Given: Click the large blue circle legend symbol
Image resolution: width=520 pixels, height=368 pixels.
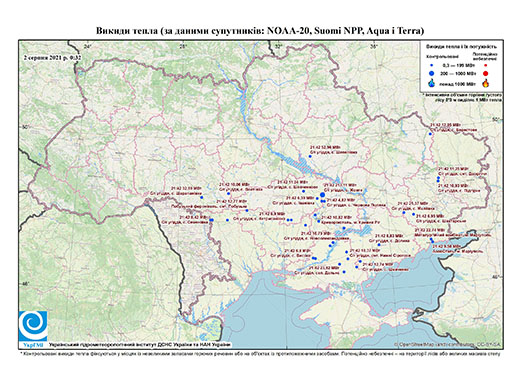Looking at the screenshot, I should (x=432, y=73).
